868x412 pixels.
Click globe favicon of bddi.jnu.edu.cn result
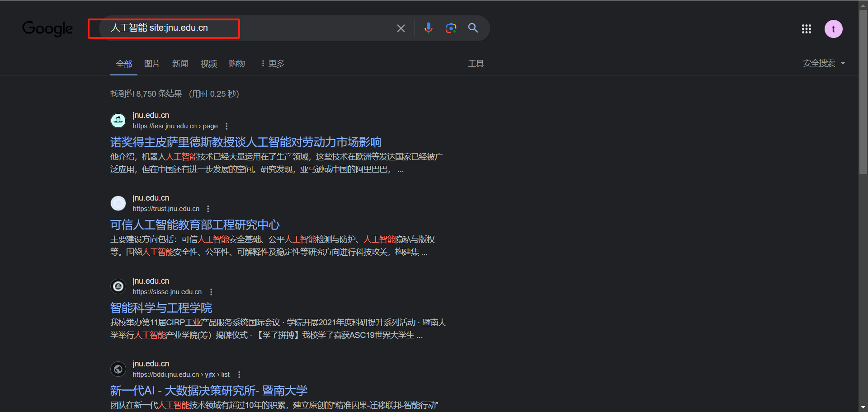(118, 369)
